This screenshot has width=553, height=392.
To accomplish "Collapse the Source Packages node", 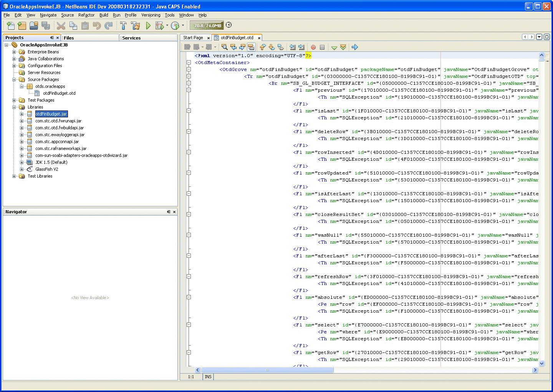I will (x=14, y=79).
